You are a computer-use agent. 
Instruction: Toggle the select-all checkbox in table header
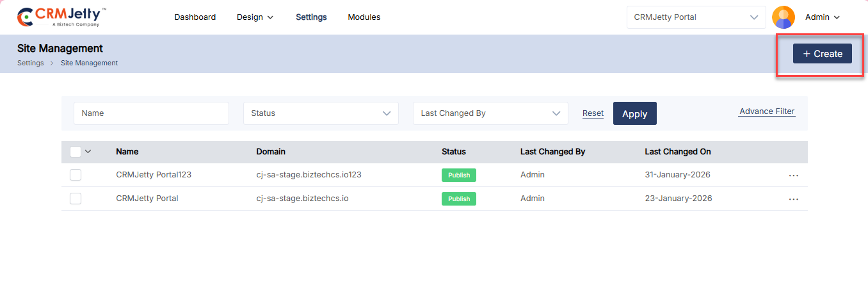[76, 152]
